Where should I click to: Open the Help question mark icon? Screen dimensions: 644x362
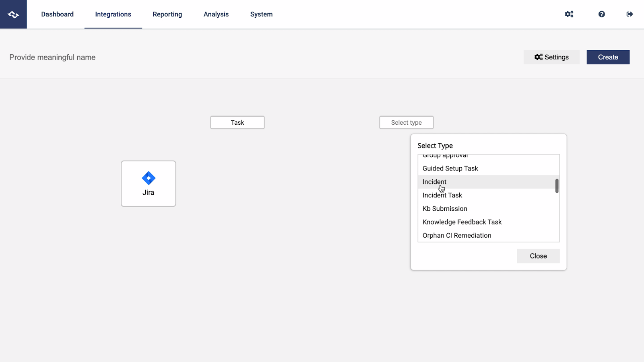(x=601, y=14)
